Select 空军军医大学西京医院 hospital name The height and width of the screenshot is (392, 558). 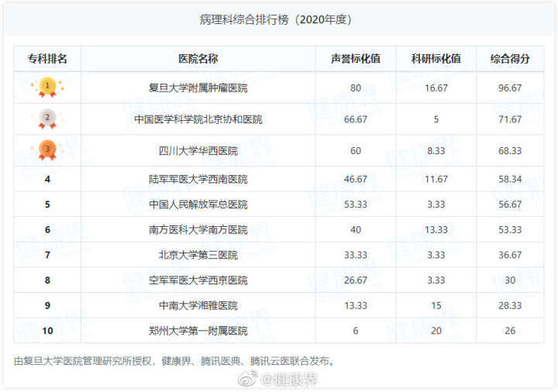tap(198, 280)
